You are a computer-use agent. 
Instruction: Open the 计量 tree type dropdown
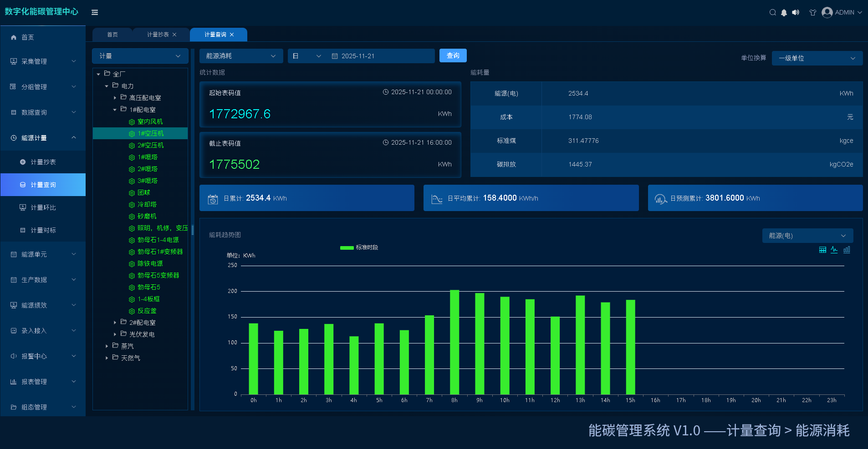pos(140,56)
